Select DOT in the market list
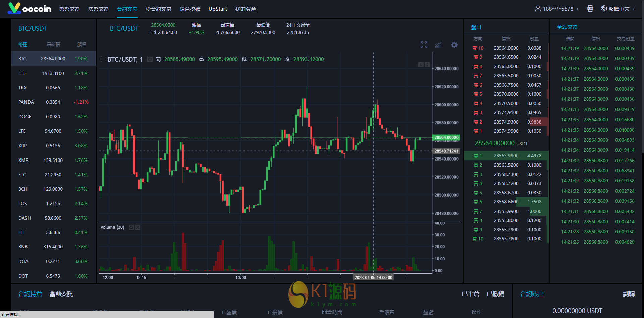The height and width of the screenshot is (318, 644). pos(53,276)
